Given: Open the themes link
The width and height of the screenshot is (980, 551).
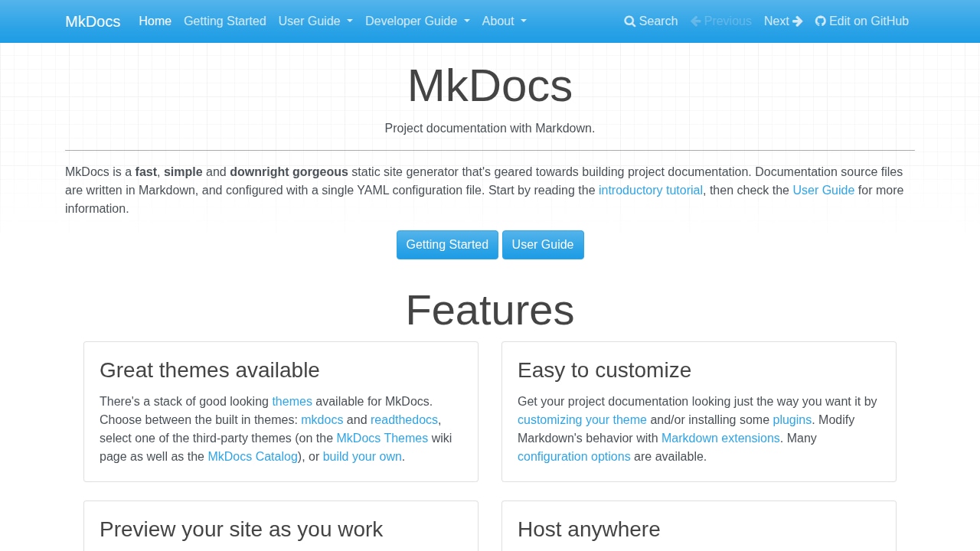Looking at the screenshot, I should coord(292,402).
